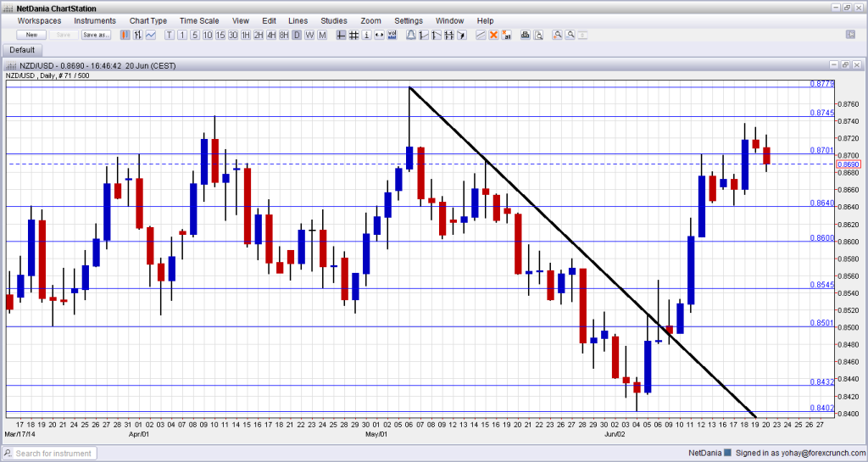Viewport: 868px width, 462px height.
Task: Open the Time Scale menu
Action: 199,20
